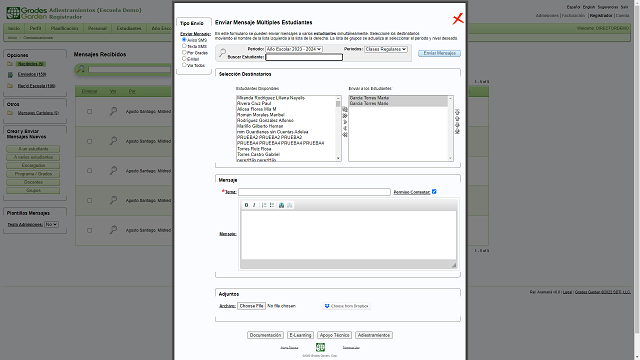This screenshot has height=360, width=640.
Task: Move selected recipient to top of list
Action: pos(457,112)
